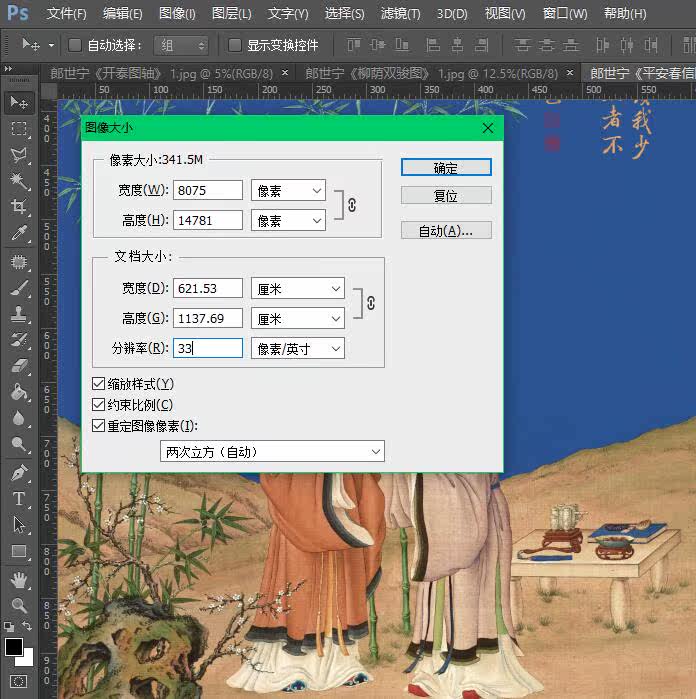Select the Eraser tool

click(x=19, y=366)
